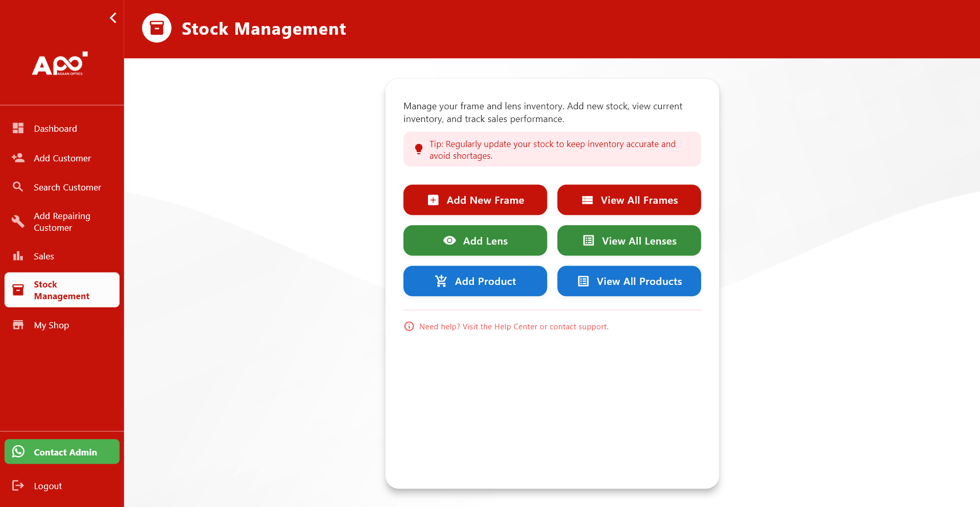Click View All Products

pyautogui.click(x=629, y=281)
